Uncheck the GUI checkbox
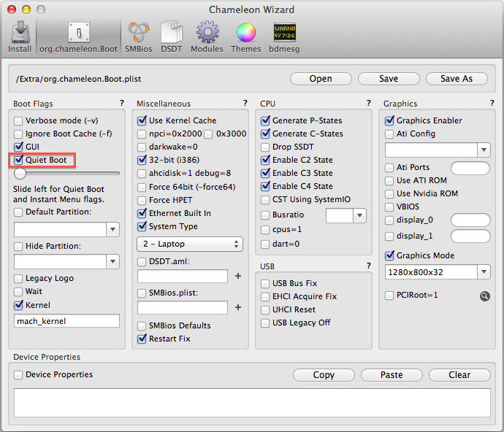The width and height of the screenshot is (504, 432). click(x=18, y=147)
